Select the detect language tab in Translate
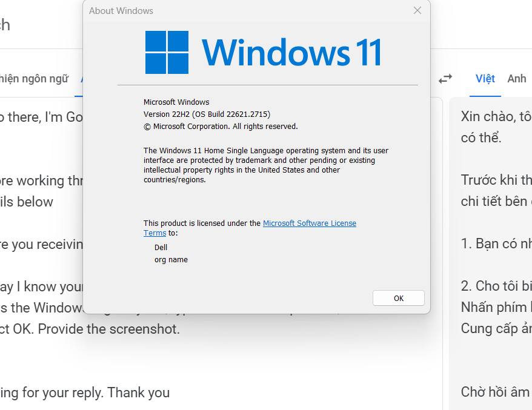 [34, 79]
